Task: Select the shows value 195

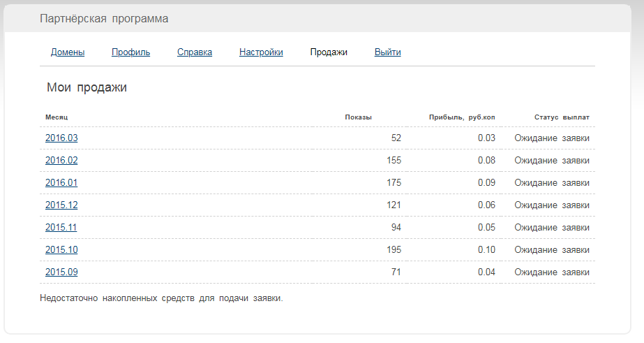Action: click(x=394, y=249)
